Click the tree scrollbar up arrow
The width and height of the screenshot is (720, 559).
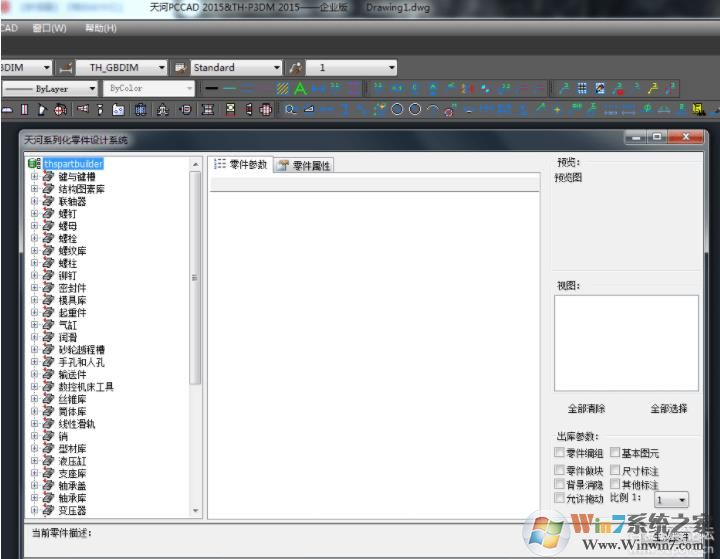coord(195,164)
